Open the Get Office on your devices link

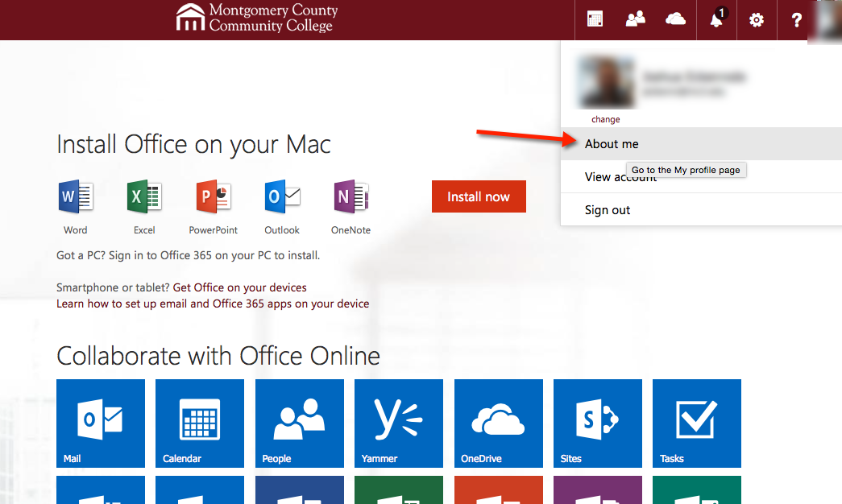coord(239,287)
